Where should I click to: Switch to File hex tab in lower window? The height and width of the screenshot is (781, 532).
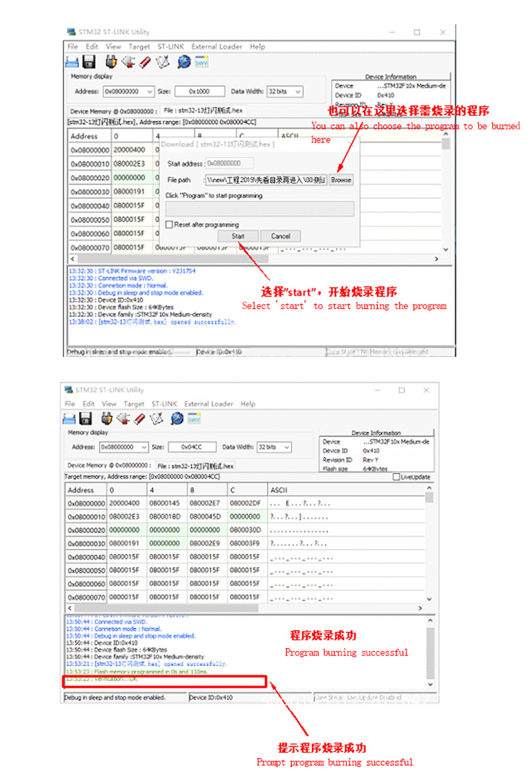click(195, 465)
